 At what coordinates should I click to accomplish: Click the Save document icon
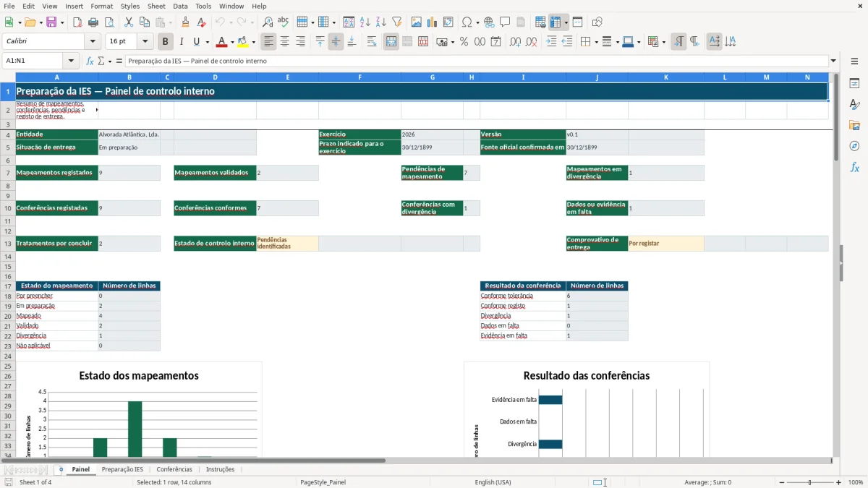(51, 22)
